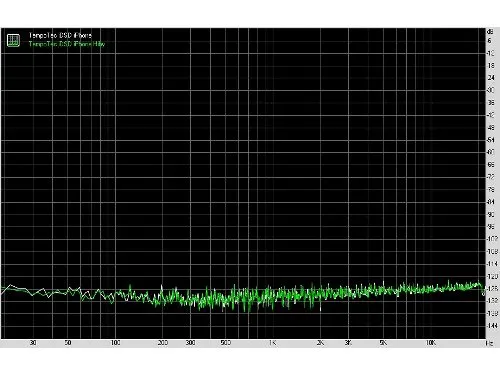
Task: Click the dB unit label on the level axis
Action: tap(490, 32)
